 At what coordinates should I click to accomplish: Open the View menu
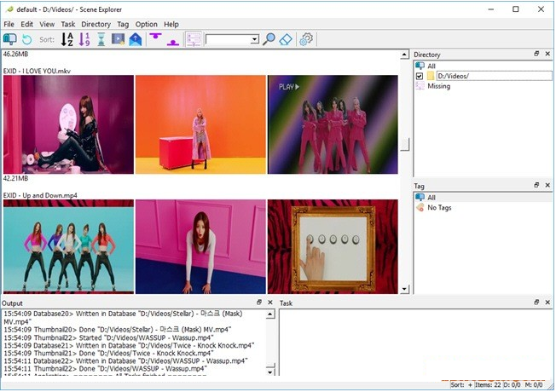click(x=47, y=24)
